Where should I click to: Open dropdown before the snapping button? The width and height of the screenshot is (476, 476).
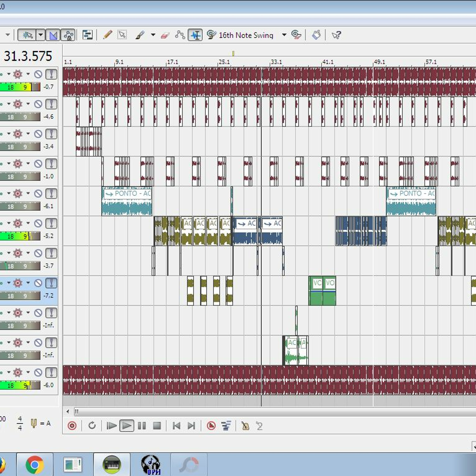[8, 35]
